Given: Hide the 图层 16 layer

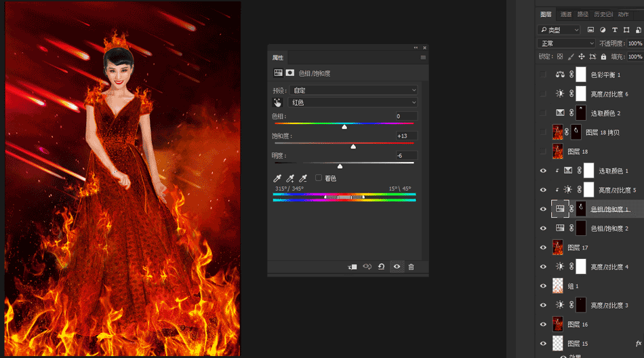Looking at the screenshot, I should pyautogui.click(x=543, y=324).
